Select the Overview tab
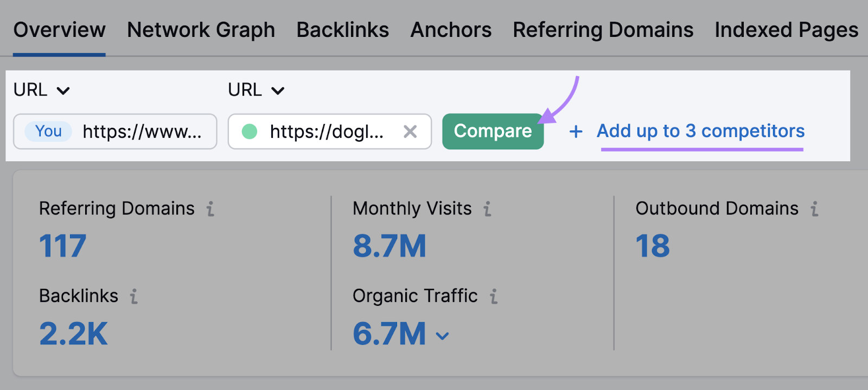This screenshot has width=868, height=390. [59, 30]
